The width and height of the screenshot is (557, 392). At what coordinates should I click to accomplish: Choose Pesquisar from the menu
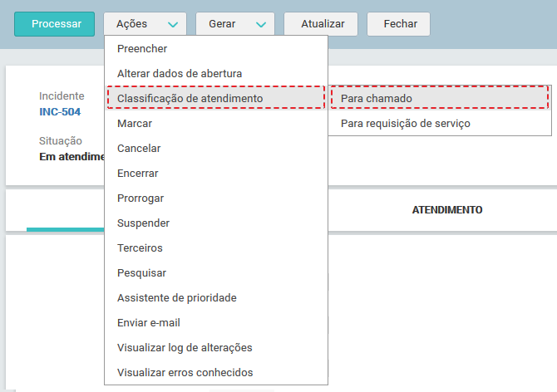point(216,272)
